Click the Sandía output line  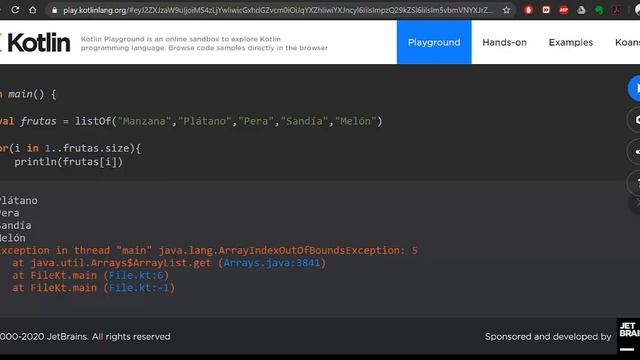[16, 225]
